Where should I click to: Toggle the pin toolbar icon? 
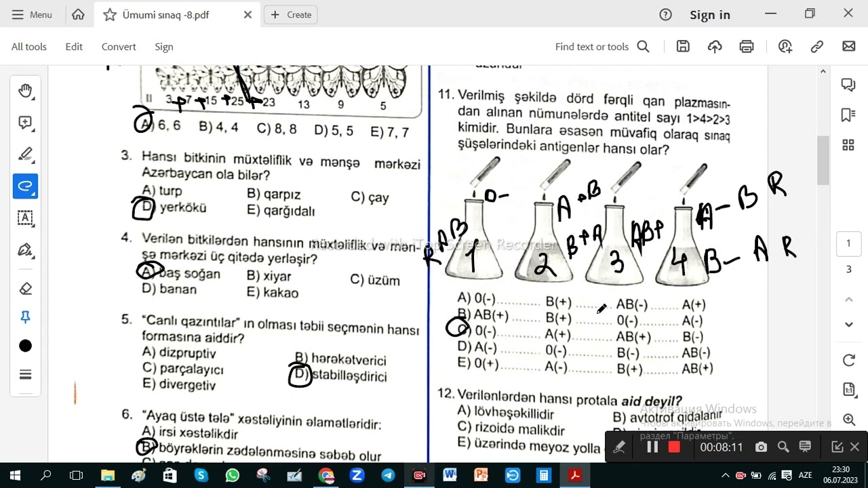tap(25, 317)
